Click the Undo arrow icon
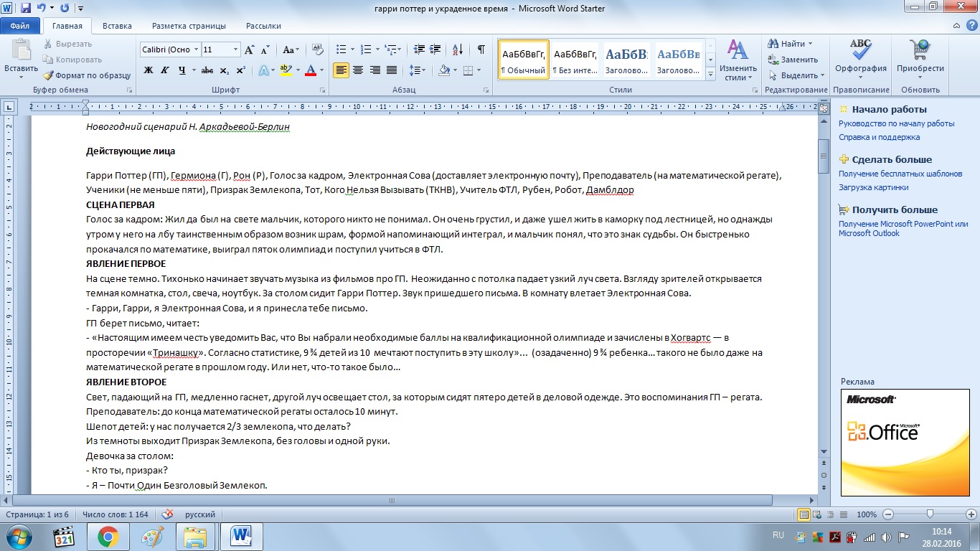 coord(42,9)
